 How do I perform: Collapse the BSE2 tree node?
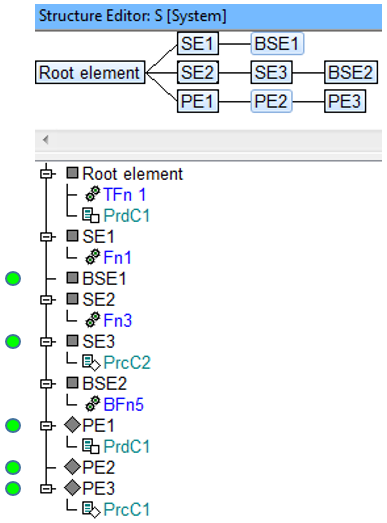(x=46, y=383)
